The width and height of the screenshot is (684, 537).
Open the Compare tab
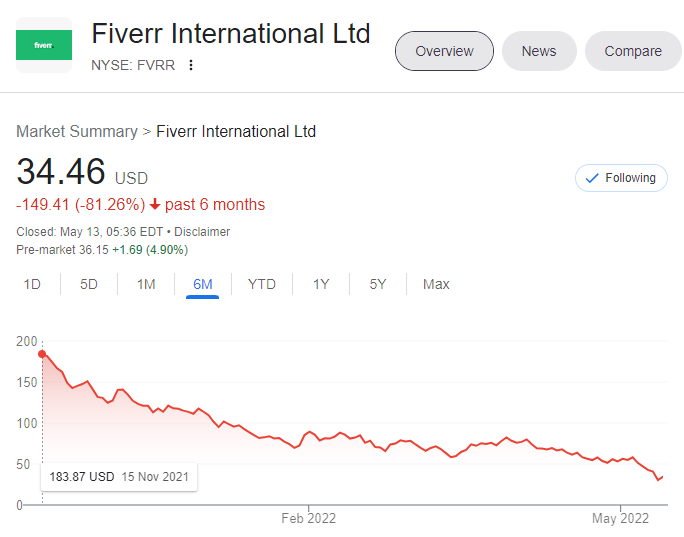pyautogui.click(x=633, y=51)
